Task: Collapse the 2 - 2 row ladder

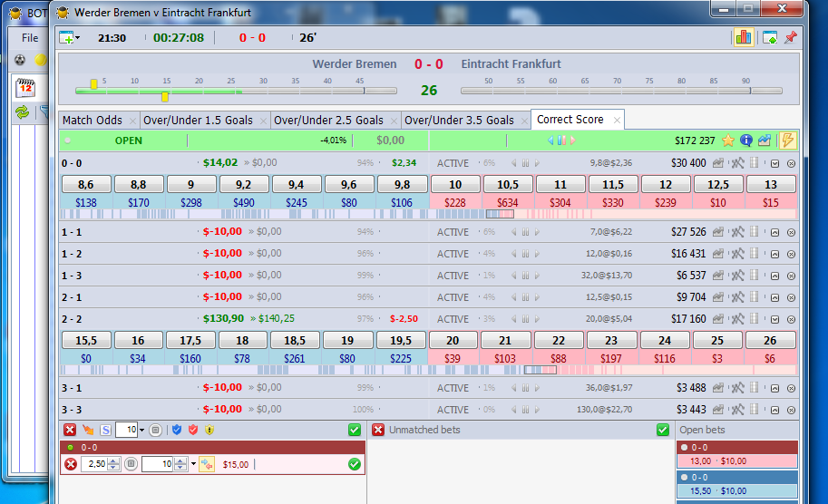Action: coord(774,319)
